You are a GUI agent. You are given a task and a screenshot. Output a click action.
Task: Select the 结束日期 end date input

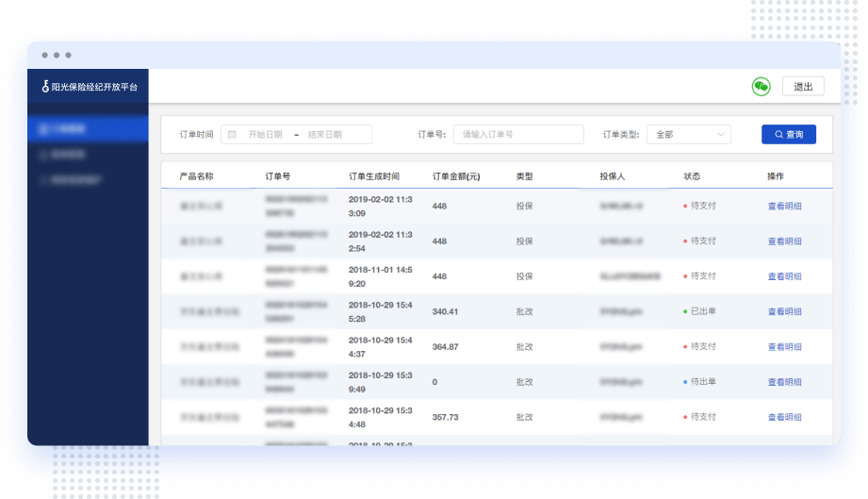(325, 135)
